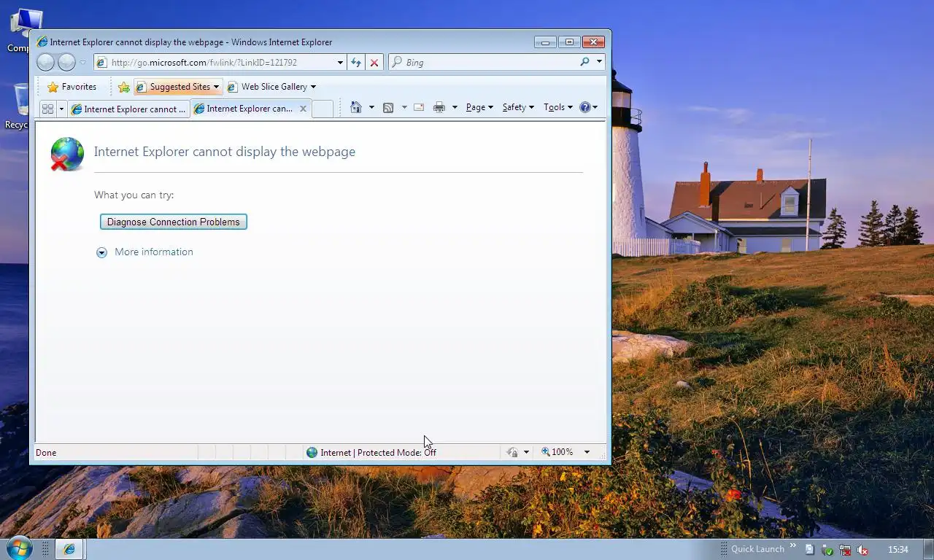
Task: Click the Quick Tabs grid icon
Action: pyautogui.click(x=47, y=109)
